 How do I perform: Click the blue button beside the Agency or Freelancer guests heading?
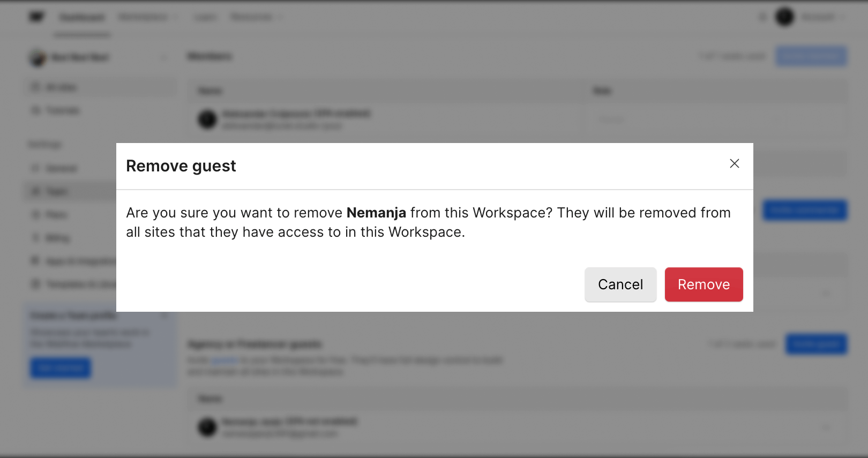click(x=816, y=344)
